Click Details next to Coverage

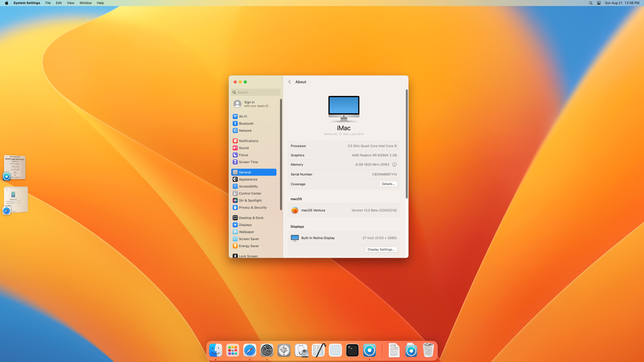coord(388,184)
